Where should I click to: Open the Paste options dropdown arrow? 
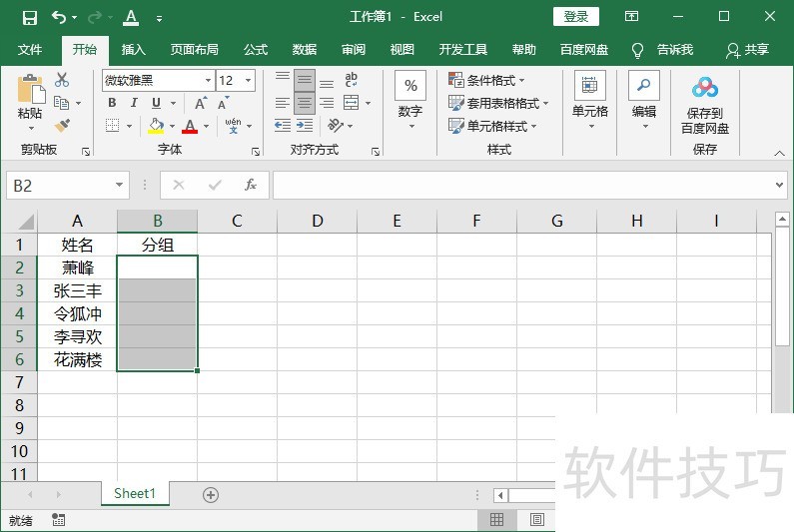pyautogui.click(x=31, y=128)
